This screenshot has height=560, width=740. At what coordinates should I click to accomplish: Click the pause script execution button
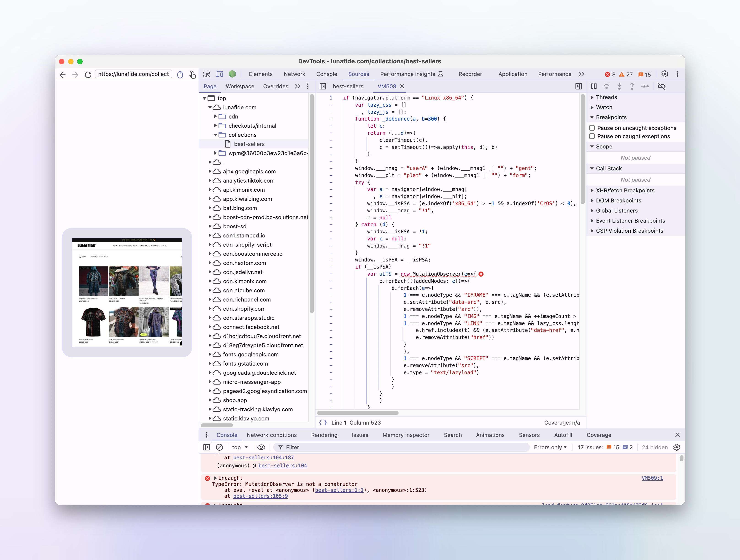pos(594,86)
